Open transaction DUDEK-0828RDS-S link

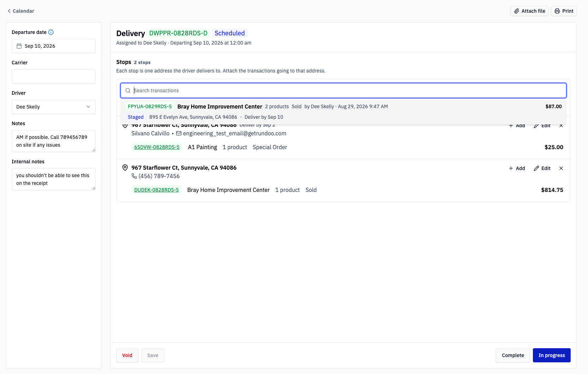click(x=157, y=190)
